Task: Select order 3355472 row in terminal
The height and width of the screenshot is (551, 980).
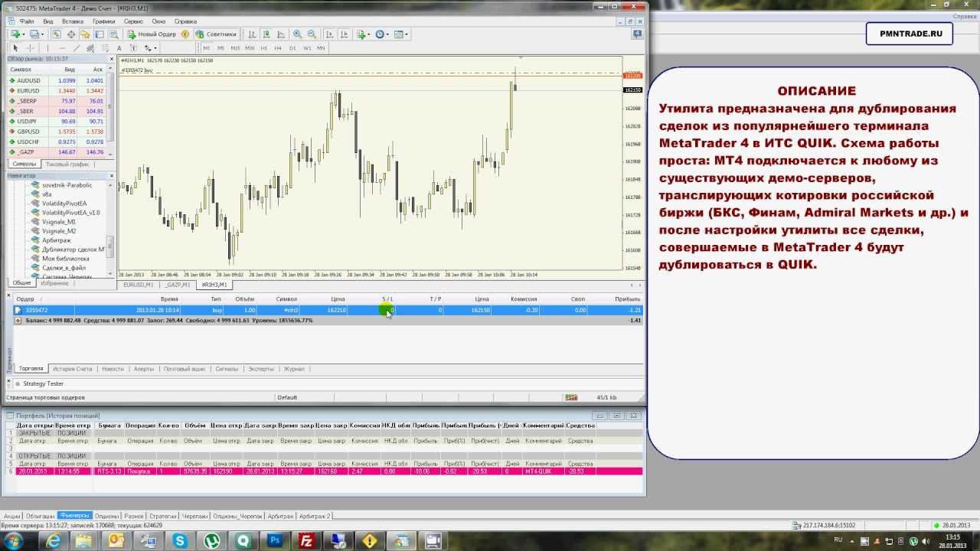Action: [x=328, y=310]
